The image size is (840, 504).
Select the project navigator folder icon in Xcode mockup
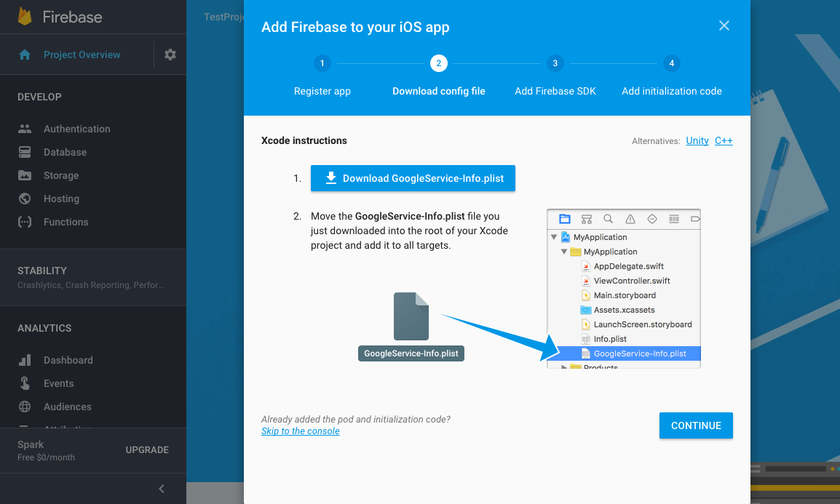click(x=563, y=218)
